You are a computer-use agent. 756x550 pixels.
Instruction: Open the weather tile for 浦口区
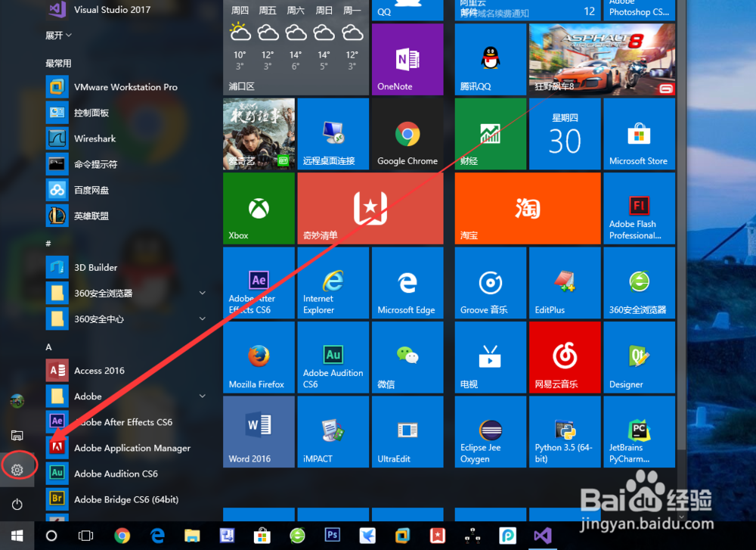coord(296,47)
